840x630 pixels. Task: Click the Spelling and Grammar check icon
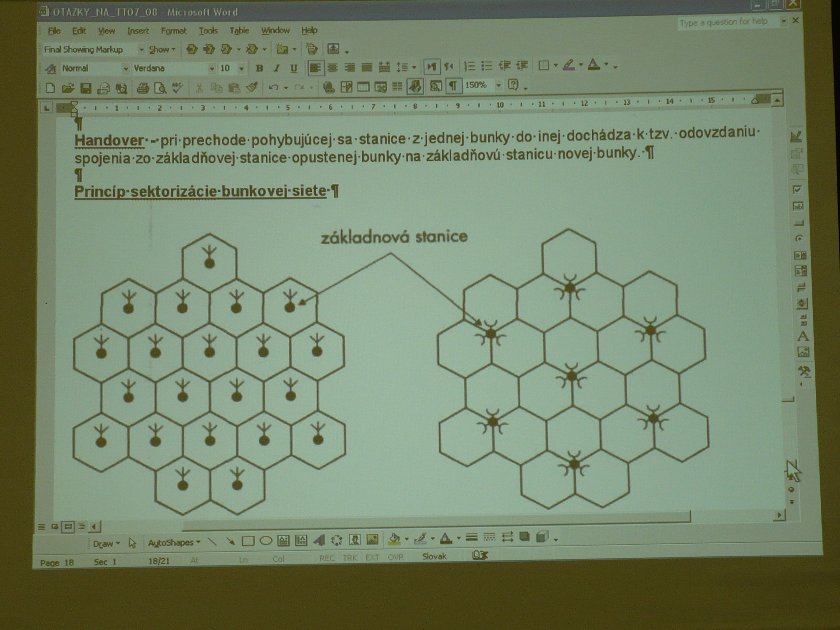tap(177, 88)
